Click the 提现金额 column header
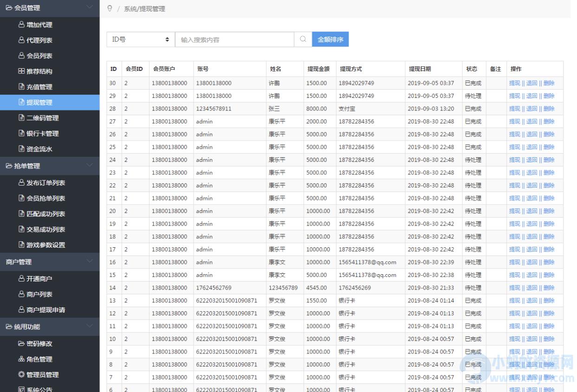Image resolution: width=577 pixels, height=392 pixels. coord(319,69)
